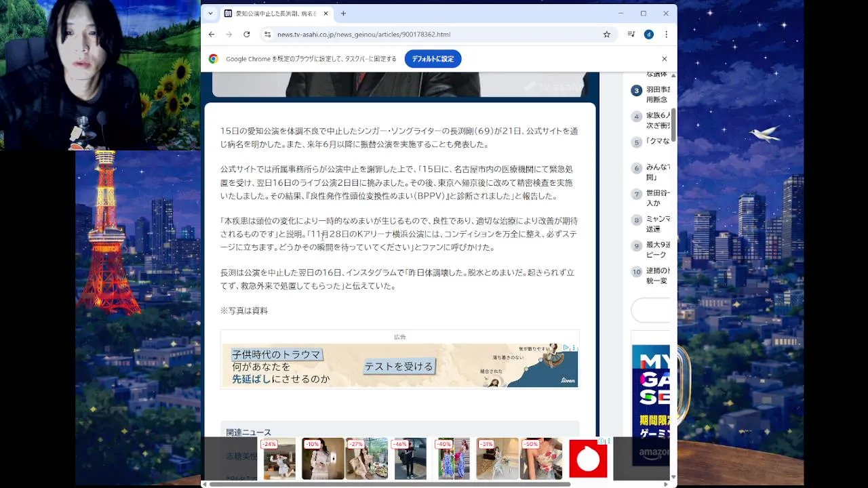The image size is (868, 488).
Task: Click Google Chrome logo in infobar
Action: point(214,59)
